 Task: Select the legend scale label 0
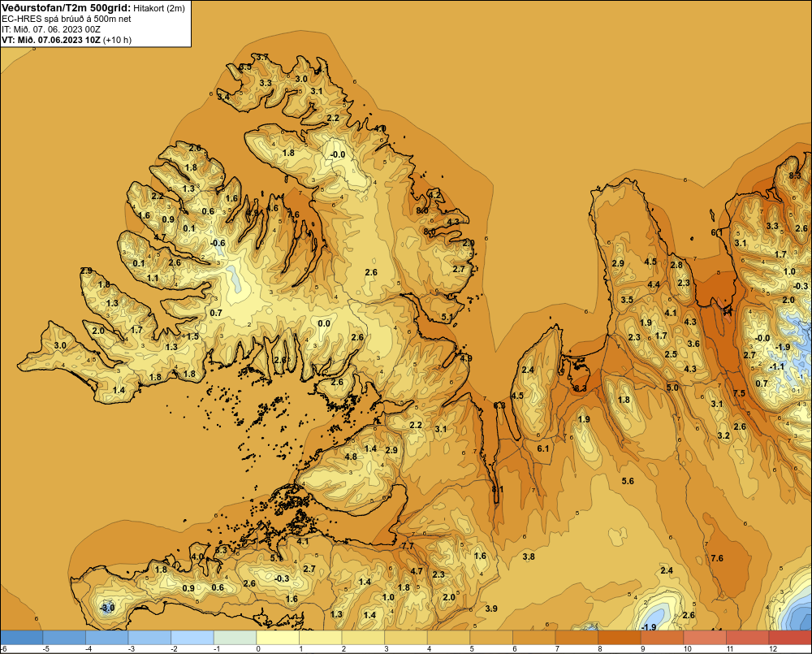tap(258, 649)
